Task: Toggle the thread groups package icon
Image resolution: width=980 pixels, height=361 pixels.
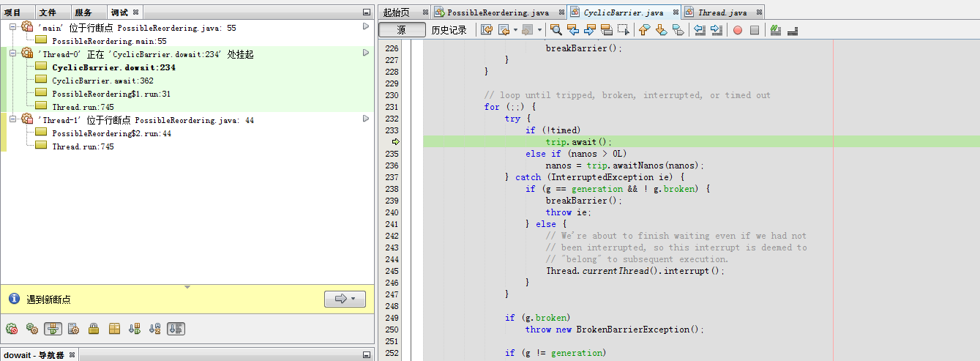Action: pyautogui.click(x=114, y=329)
